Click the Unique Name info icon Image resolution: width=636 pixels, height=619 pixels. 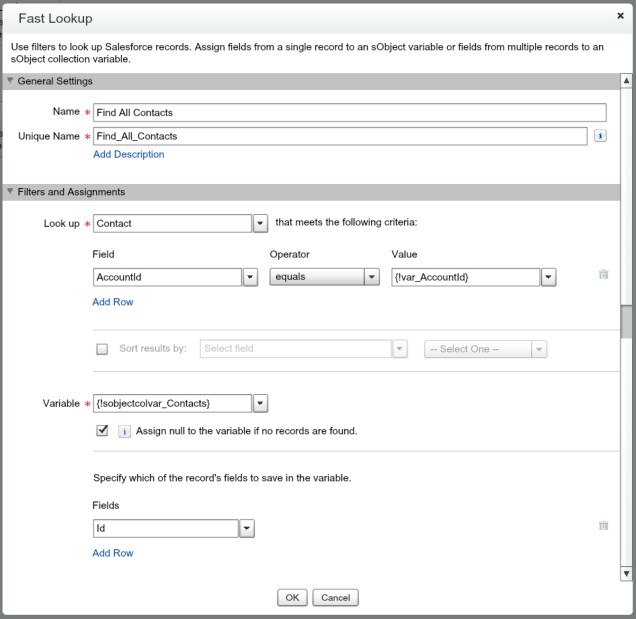(x=600, y=136)
